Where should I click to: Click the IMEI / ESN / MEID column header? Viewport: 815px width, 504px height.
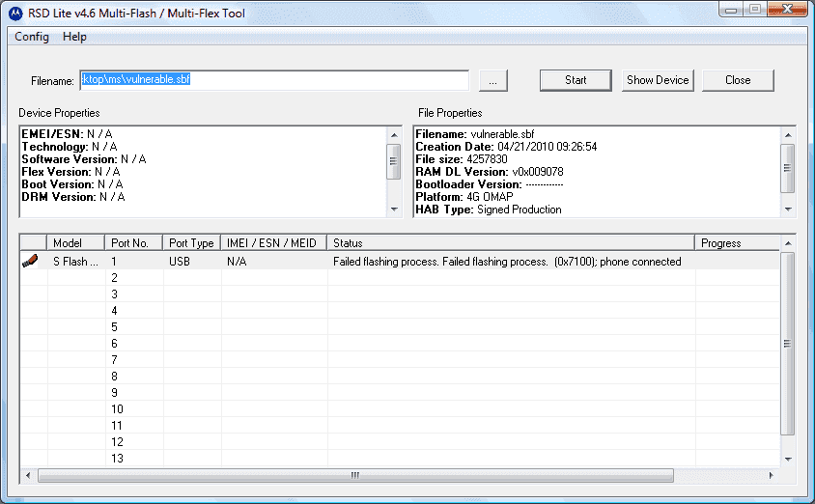pyautogui.click(x=274, y=242)
